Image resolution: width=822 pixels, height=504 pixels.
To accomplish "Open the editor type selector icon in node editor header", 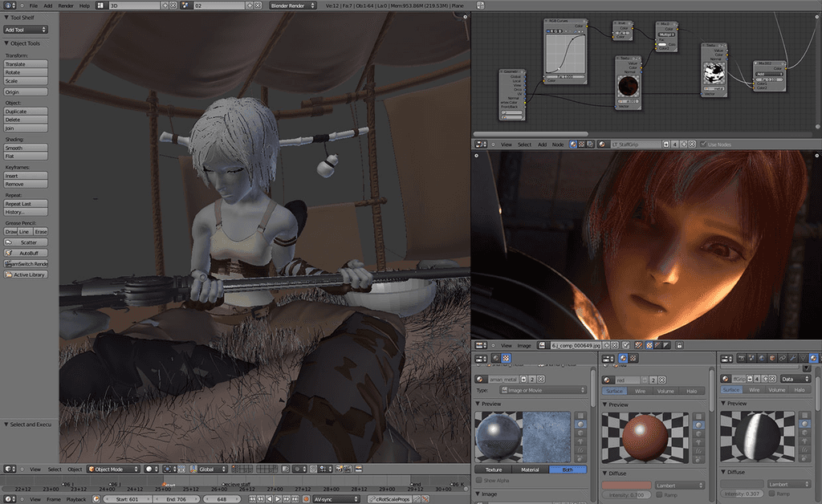I will click(x=479, y=144).
